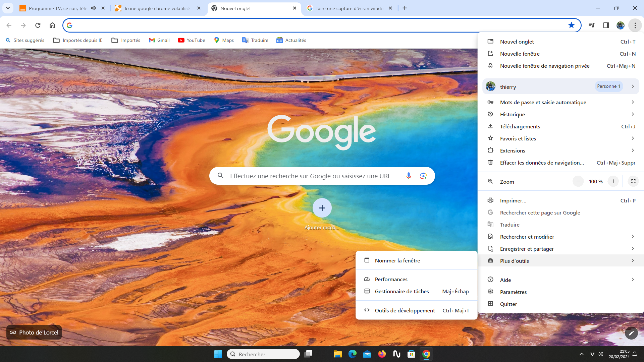Open the Traduire bookmark
This screenshot has height=362, width=644.
(255, 40)
